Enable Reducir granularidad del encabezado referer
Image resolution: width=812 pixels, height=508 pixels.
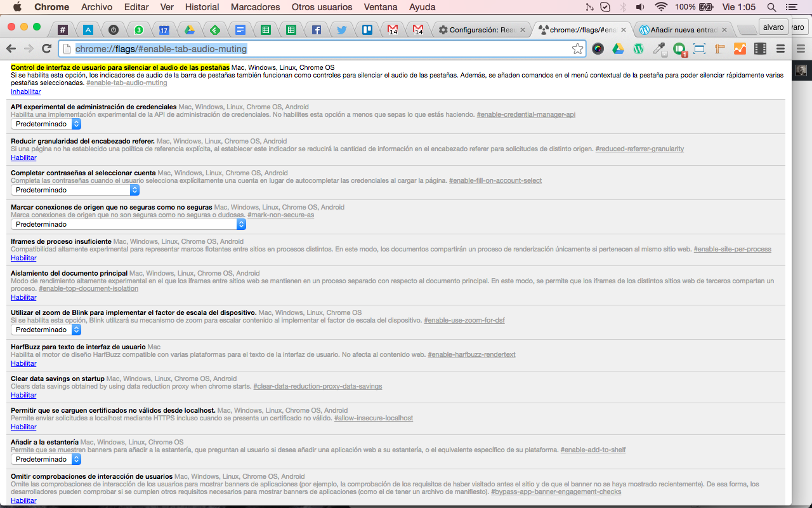coord(23,157)
